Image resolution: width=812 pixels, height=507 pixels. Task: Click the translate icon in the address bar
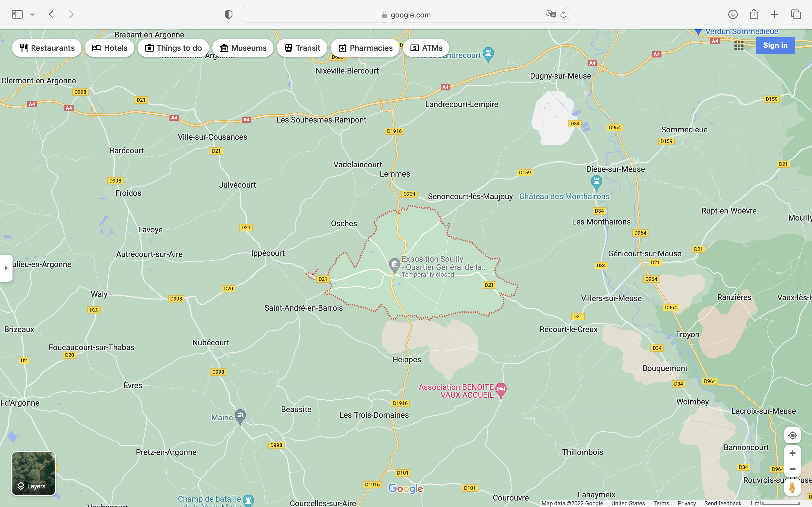(551, 14)
